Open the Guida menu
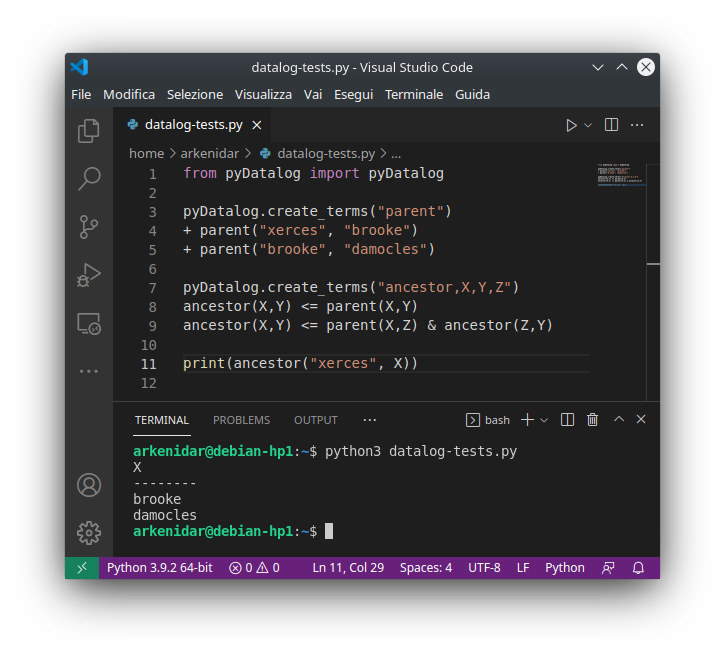The height and width of the screenshot is (656, 725). tap(472, 94)
